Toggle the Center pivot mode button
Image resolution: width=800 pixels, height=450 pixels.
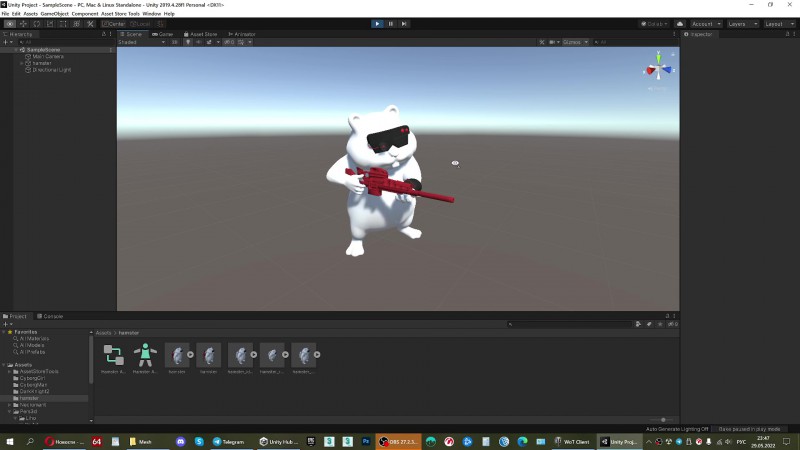click(113, 24)
